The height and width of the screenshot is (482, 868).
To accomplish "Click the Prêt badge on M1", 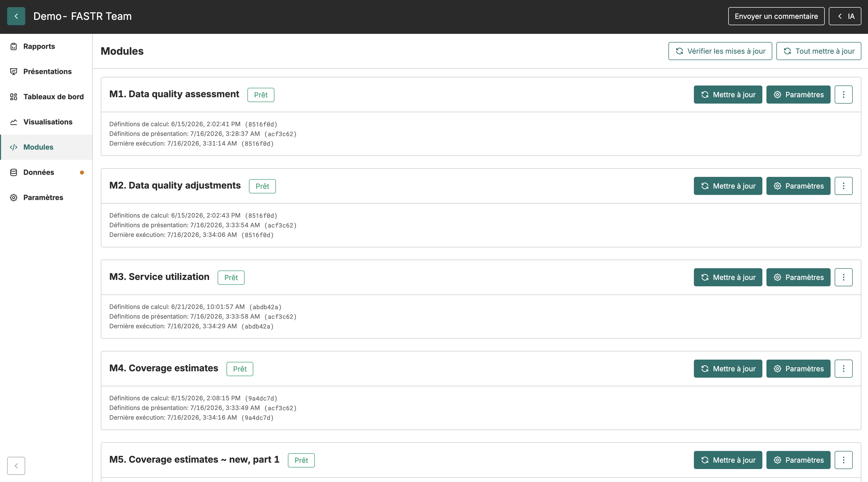I will [261, 95].
